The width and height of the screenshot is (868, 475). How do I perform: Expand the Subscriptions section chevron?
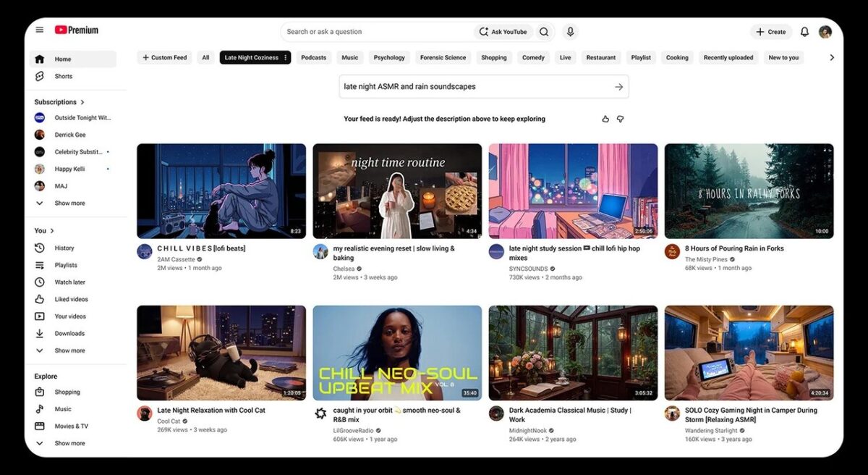pos(82,102)
